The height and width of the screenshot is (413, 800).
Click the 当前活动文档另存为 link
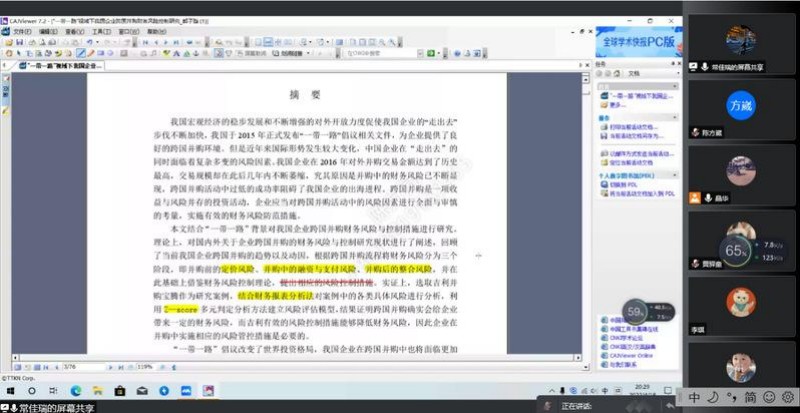click(634, 137)
